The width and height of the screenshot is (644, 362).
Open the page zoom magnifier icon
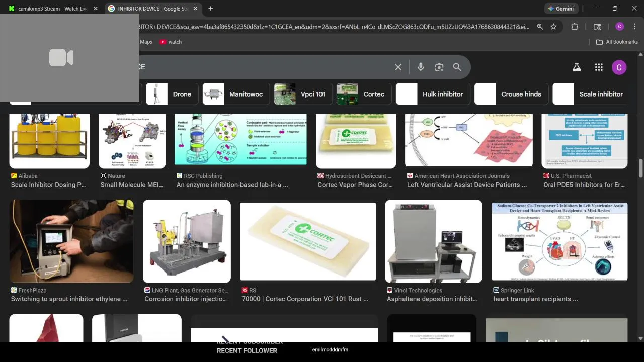pyautogui.click(x=540, y=27)
